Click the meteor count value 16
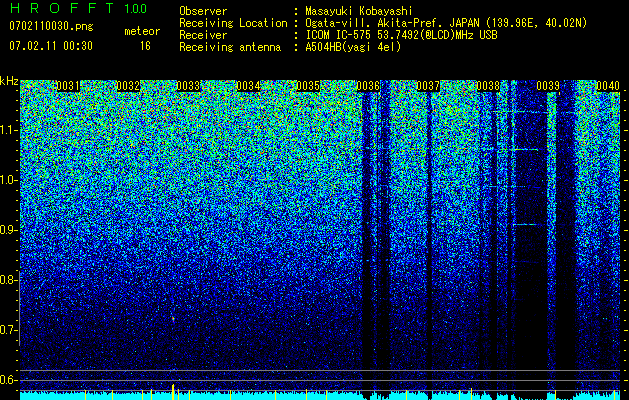Viewport: 629px width, 400px height. pos(145,46)
